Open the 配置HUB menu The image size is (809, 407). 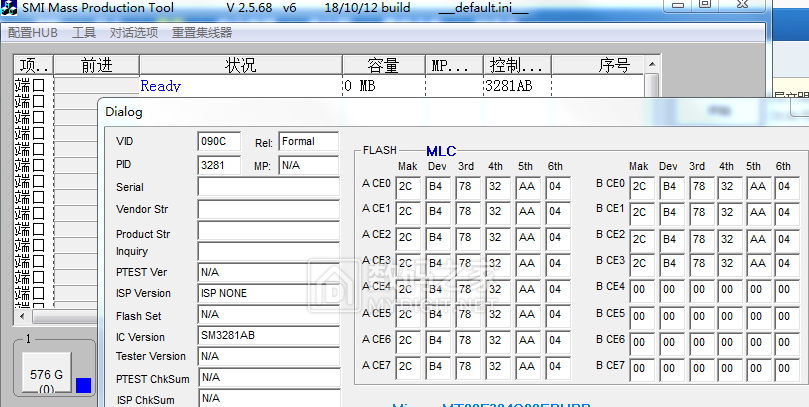coord(33,32)
